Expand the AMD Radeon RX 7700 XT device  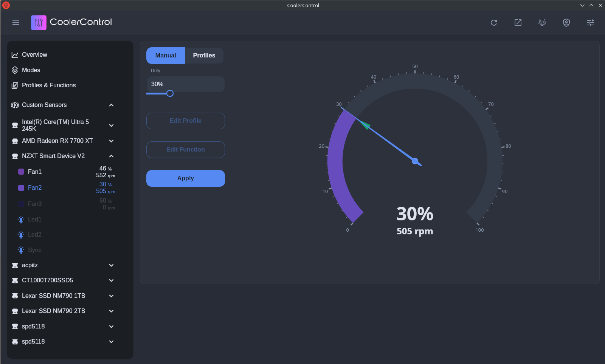point(111,141)
